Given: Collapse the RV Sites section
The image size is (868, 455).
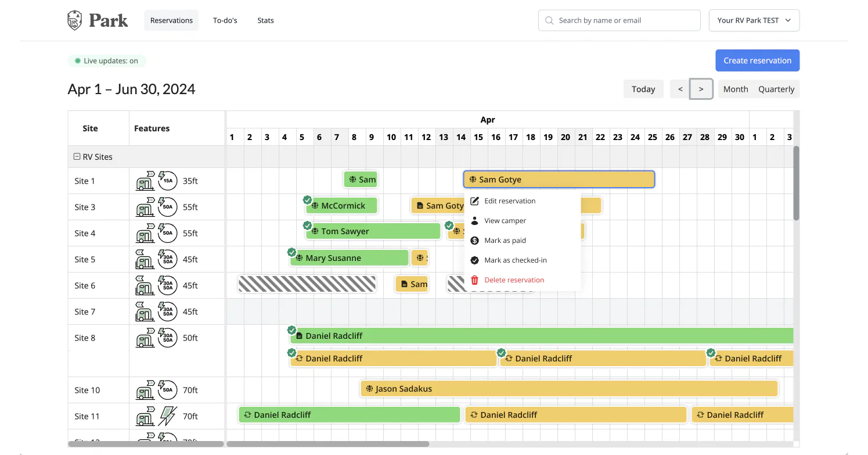Looking at the screenshot, I should pos(77,156).
